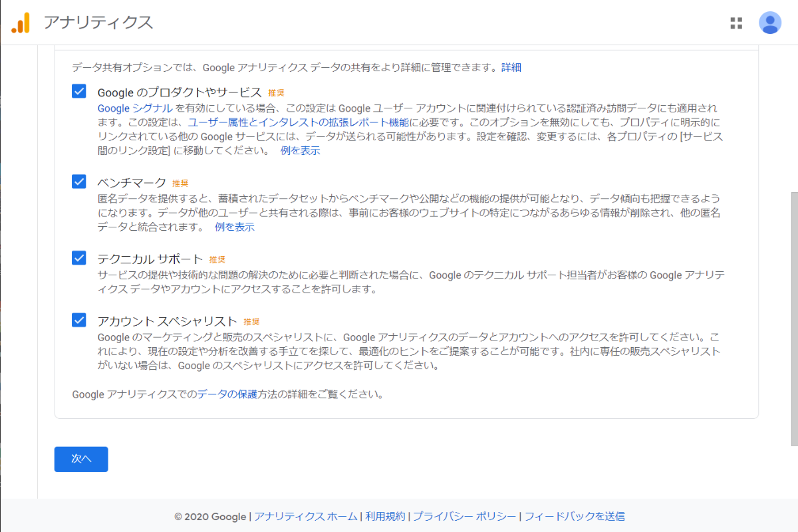
Task: Open the Google シグナル link
Action: [x=135, y=108]
